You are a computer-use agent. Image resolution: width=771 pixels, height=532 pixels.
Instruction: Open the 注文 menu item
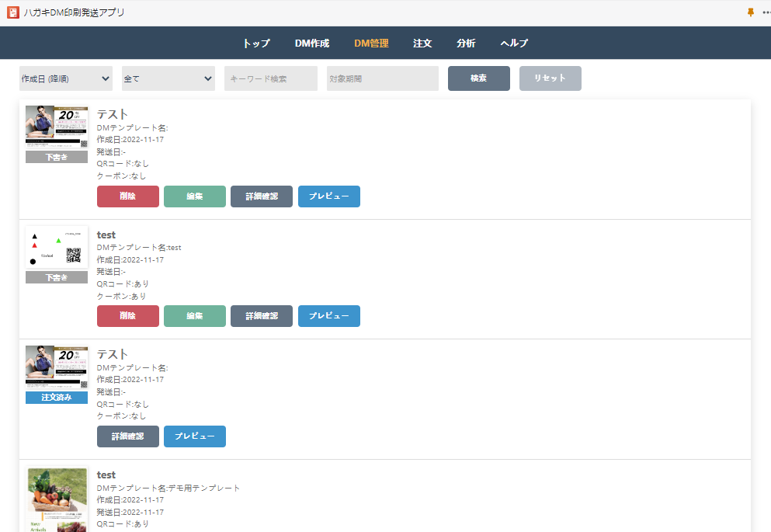coord(422,43)
